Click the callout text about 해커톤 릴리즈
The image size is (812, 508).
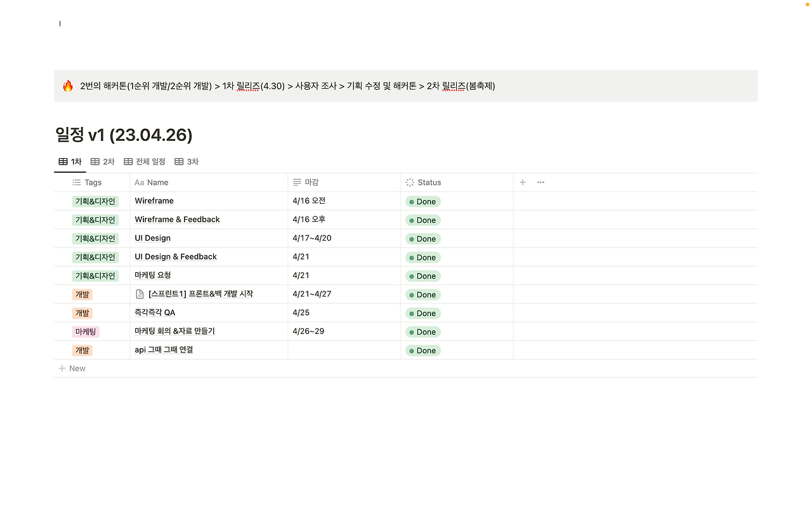point(287,86)
